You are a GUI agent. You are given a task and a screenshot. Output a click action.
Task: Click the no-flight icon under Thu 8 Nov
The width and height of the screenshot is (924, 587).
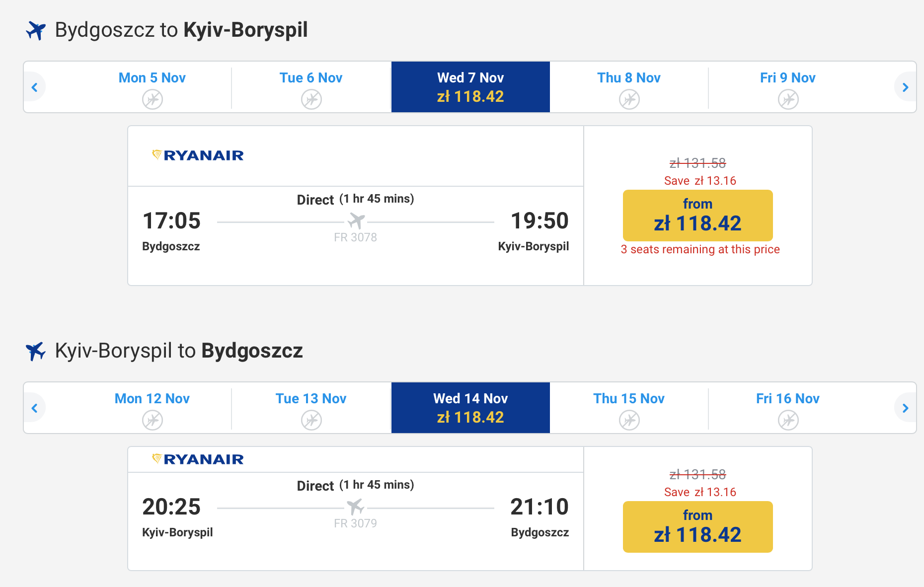[629, 99]
